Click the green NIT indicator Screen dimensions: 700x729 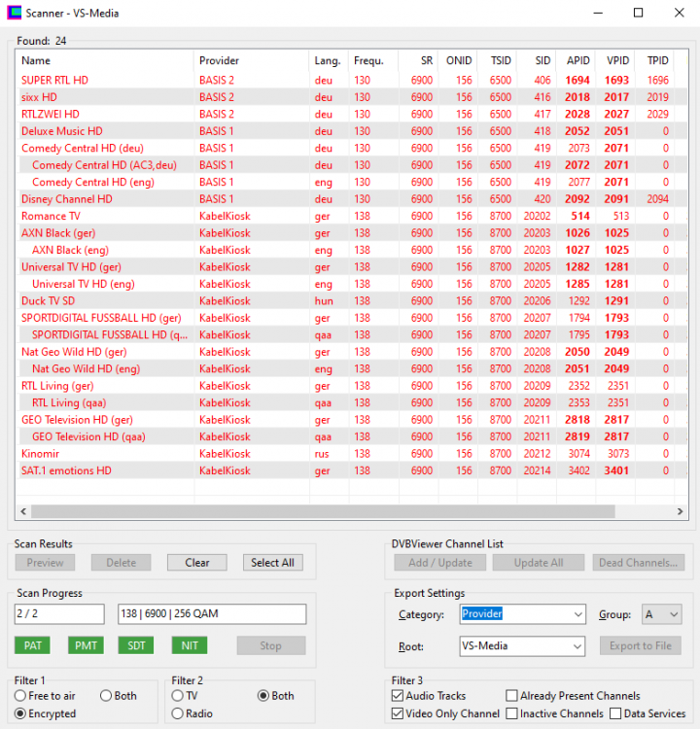tap(189, 645)
